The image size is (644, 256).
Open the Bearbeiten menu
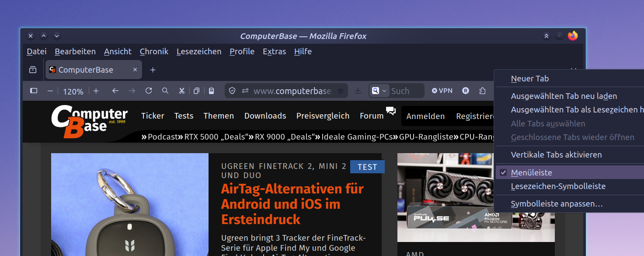75,52
